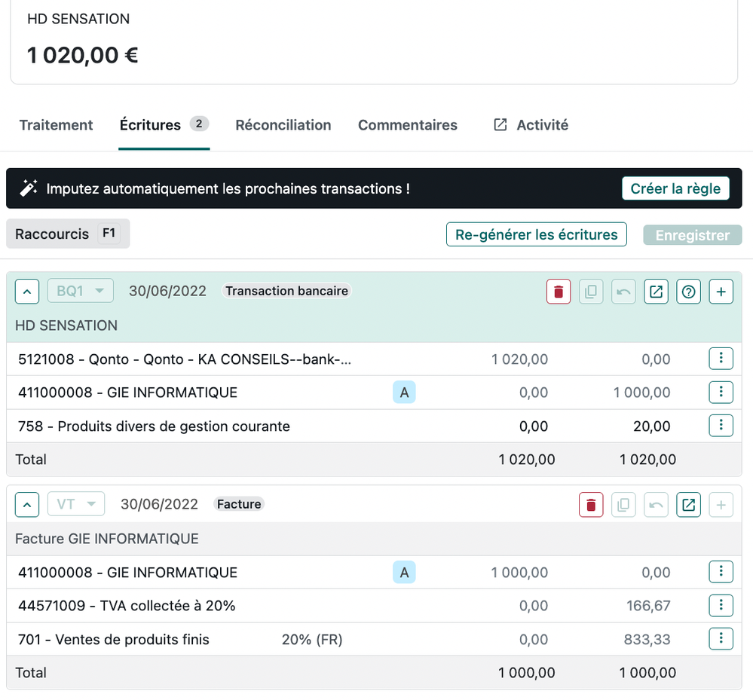Open Facture entry in external view
The height and width of the screenshot is (700, 753).
(688, 505)
